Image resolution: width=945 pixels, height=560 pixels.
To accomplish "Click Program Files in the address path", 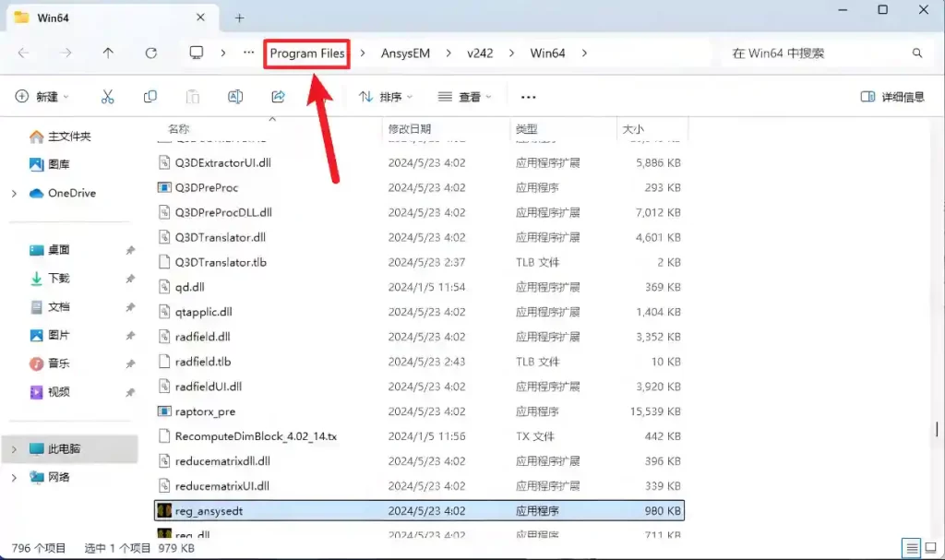I will click(x=307, y=54).
